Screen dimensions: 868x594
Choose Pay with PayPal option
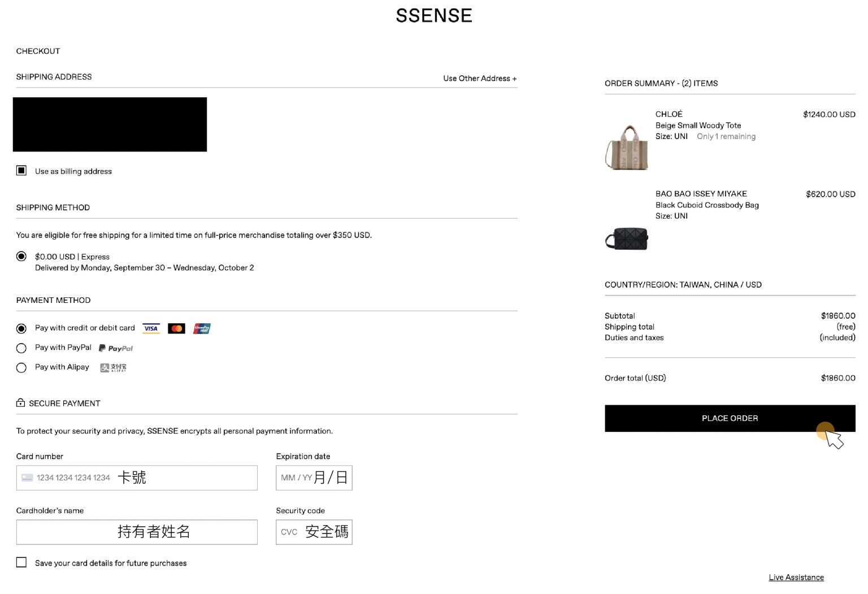click(x=21, y=348)
